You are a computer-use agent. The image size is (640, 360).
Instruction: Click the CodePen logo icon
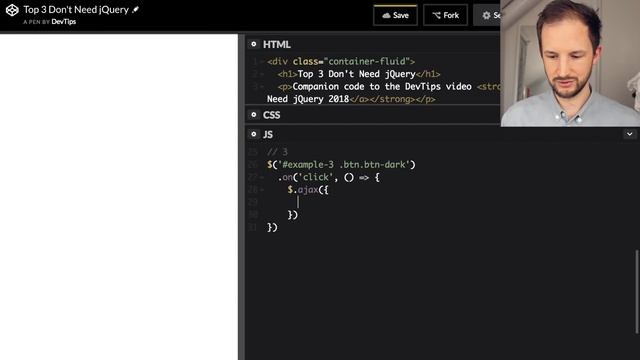pyautogui.click(x=12, y=10)
